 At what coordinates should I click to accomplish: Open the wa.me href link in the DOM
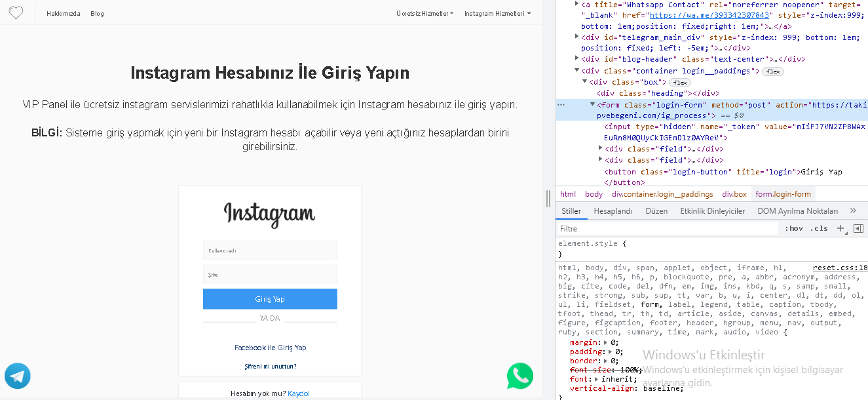[x=711, y=15]
